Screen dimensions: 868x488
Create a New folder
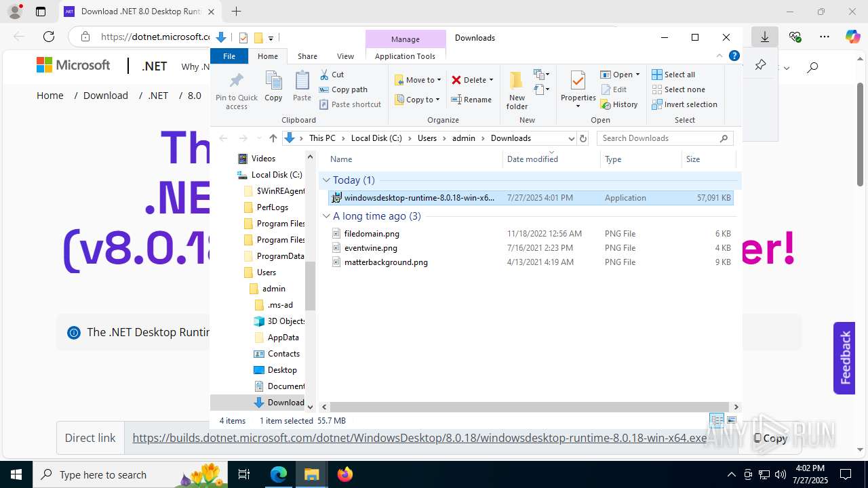(517, 90)
